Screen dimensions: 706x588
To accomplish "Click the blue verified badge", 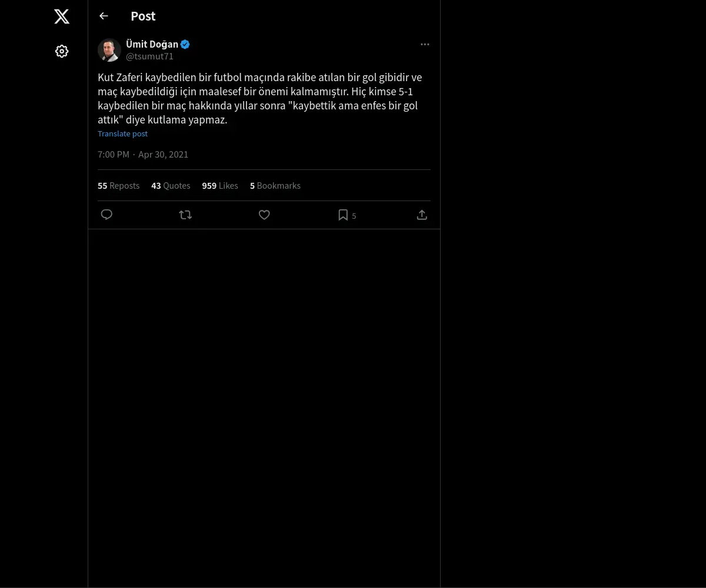I will tap(185, 44).
